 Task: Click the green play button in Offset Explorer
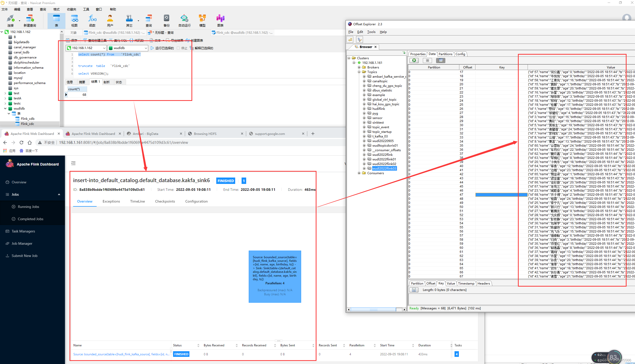coord(414,61)
